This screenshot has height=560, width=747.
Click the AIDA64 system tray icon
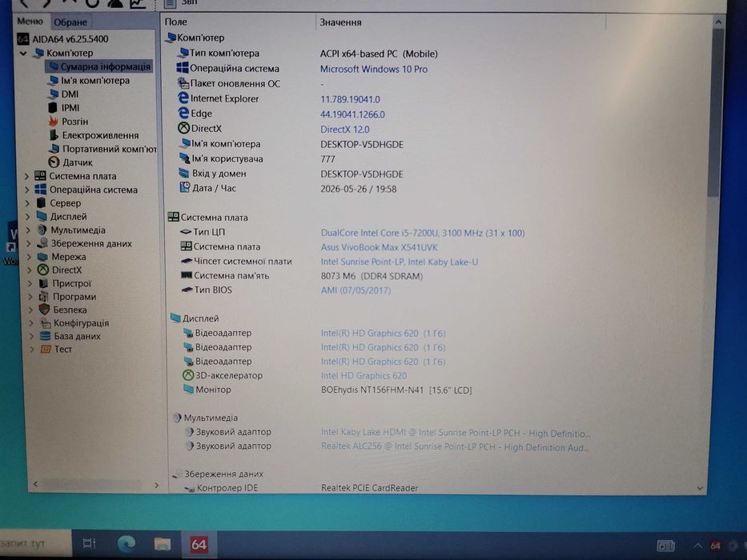pos(715,546)
